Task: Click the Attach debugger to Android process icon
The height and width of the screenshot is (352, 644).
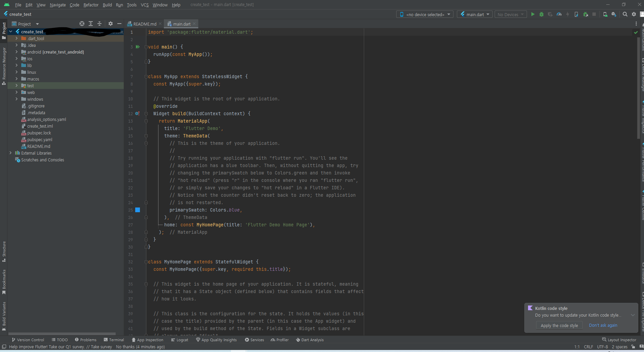Action: (585, 14)
